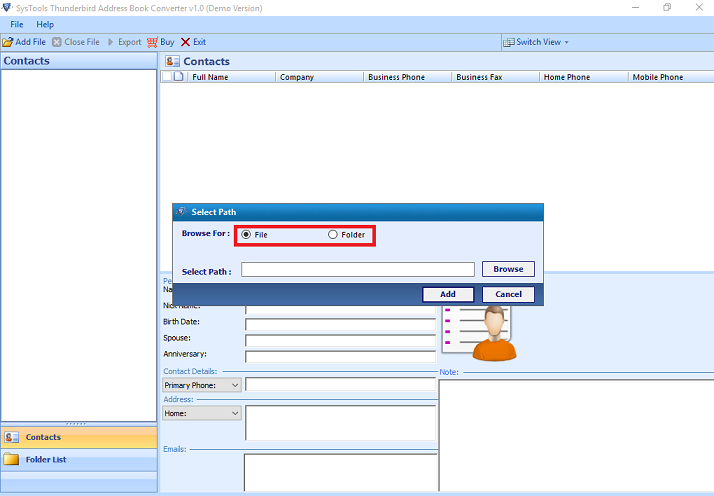Click the contact card icon beside Contacts heading
This screenshot has width=714, height=496.
[x=172, y=61]
